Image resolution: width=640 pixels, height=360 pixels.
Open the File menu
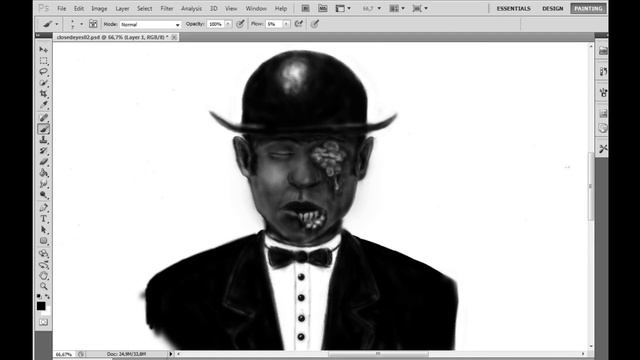coord(62,8)
